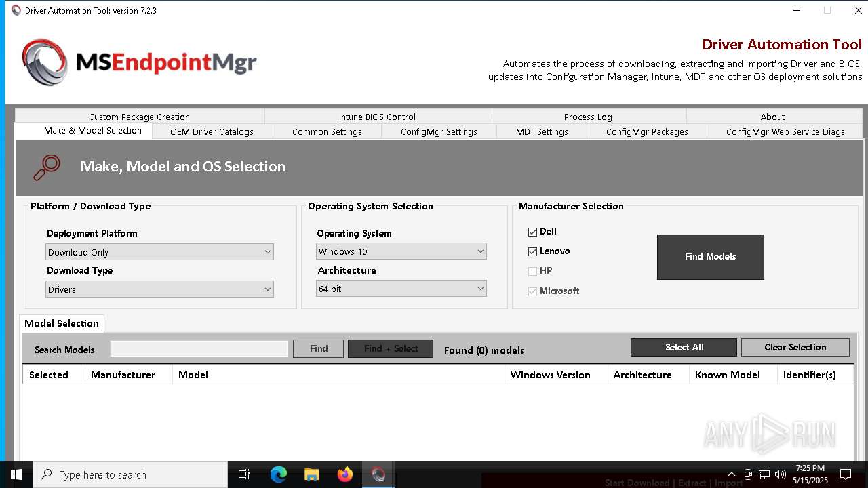The height and width of the screenshot is (488, 868).
Task: Click the volume icon in the system tray
Action: tap(780, 474)
